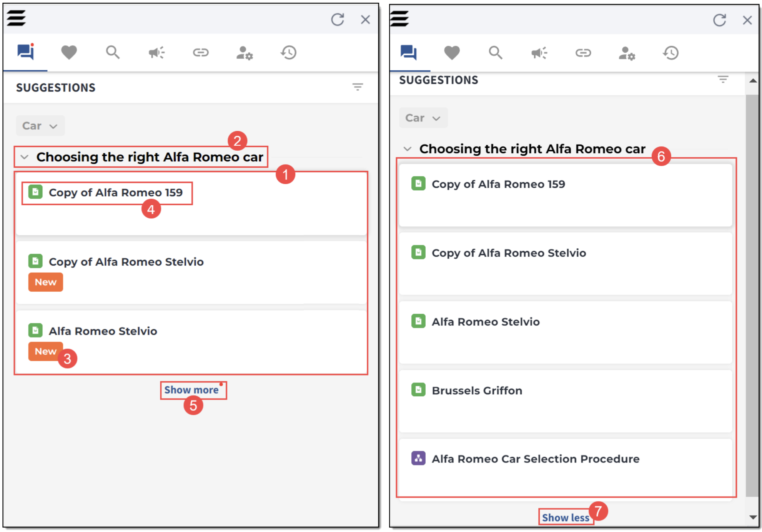Open the search tab in right panel
The width and height of the screenshot is (762, 532).
pyautogui.click(x=495, y=52)
